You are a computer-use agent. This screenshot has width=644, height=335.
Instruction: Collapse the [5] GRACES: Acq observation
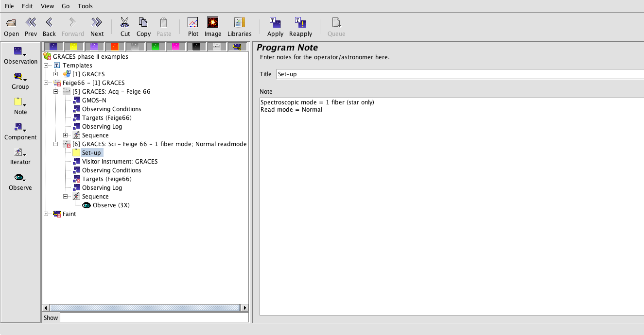click(x=56, y=92)
